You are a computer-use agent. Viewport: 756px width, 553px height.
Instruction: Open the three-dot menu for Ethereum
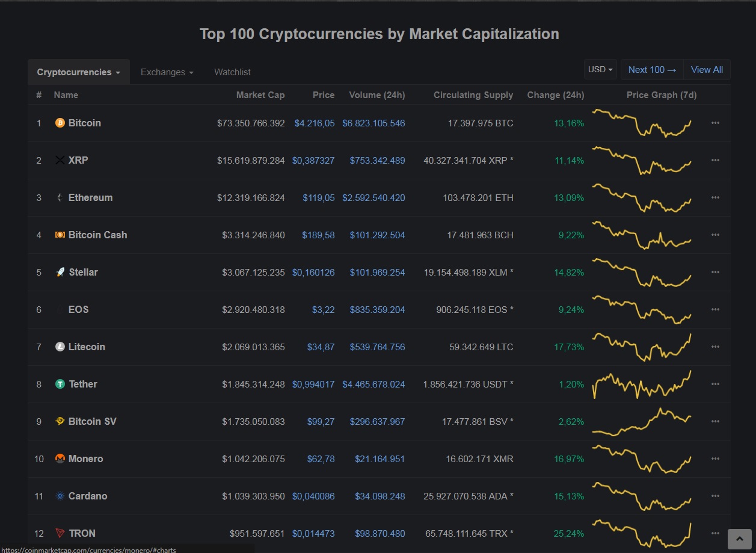pyautogui.click(x=715, y=197)
